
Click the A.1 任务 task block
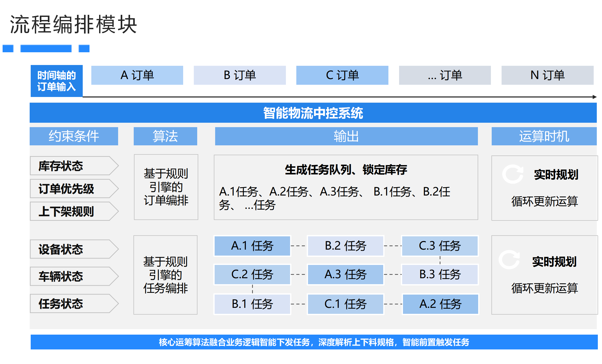pyautogui.click(x=252, y=246)
